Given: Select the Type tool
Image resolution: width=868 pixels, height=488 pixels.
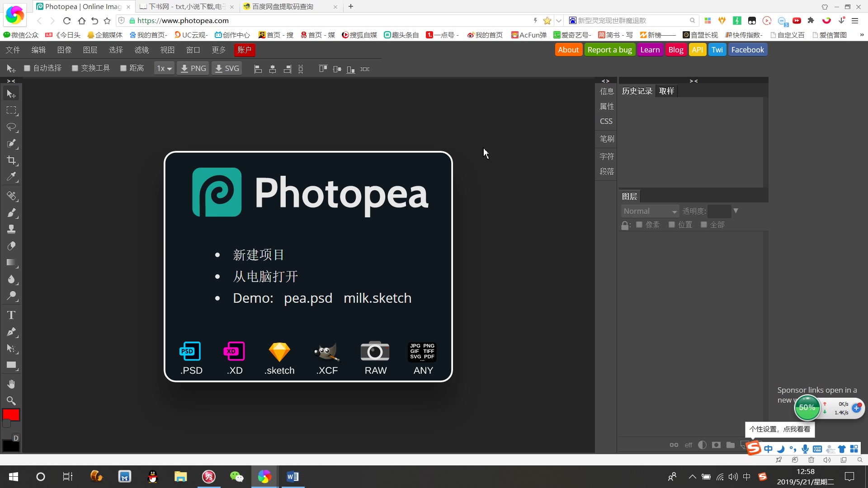Looking at the screenshot, I should [x=11, y=315].
